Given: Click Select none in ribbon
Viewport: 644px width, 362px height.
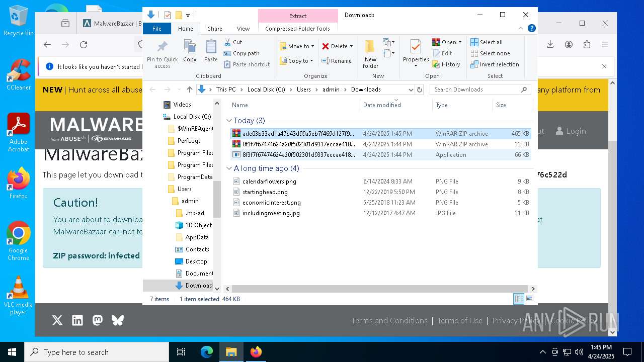Looking at the screenshot, I should click(490, 53).
